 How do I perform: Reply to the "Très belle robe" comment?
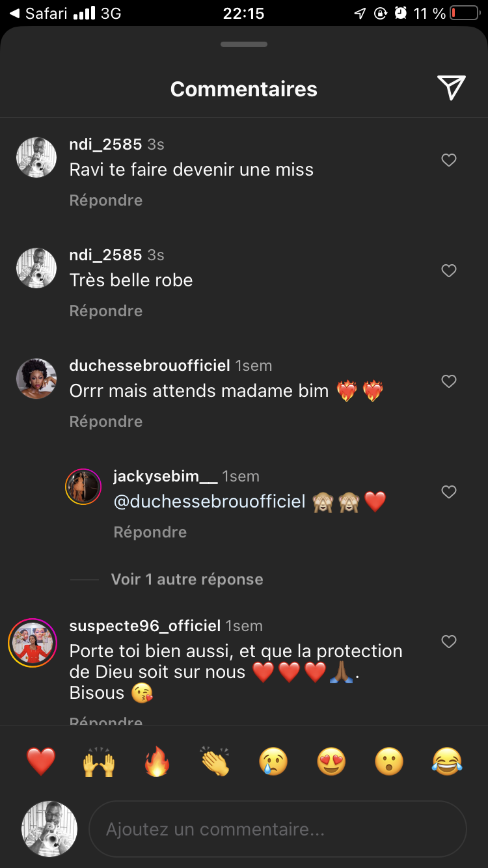(x=106, y=311)
